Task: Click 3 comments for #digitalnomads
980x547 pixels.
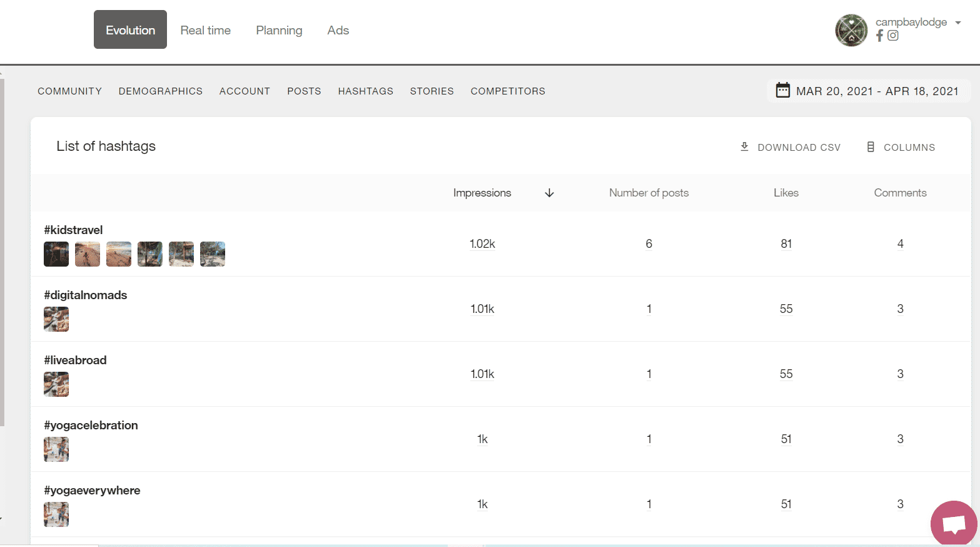Action: point(900,309)
